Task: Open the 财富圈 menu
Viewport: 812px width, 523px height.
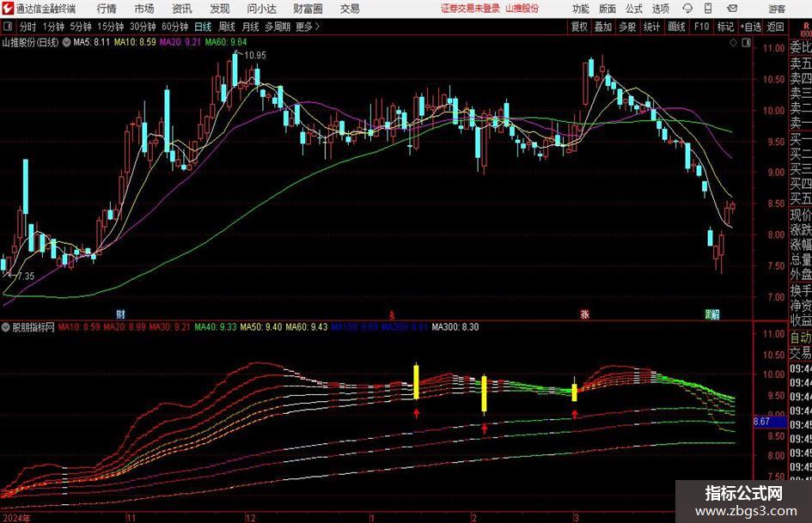Action: [308, 9]
